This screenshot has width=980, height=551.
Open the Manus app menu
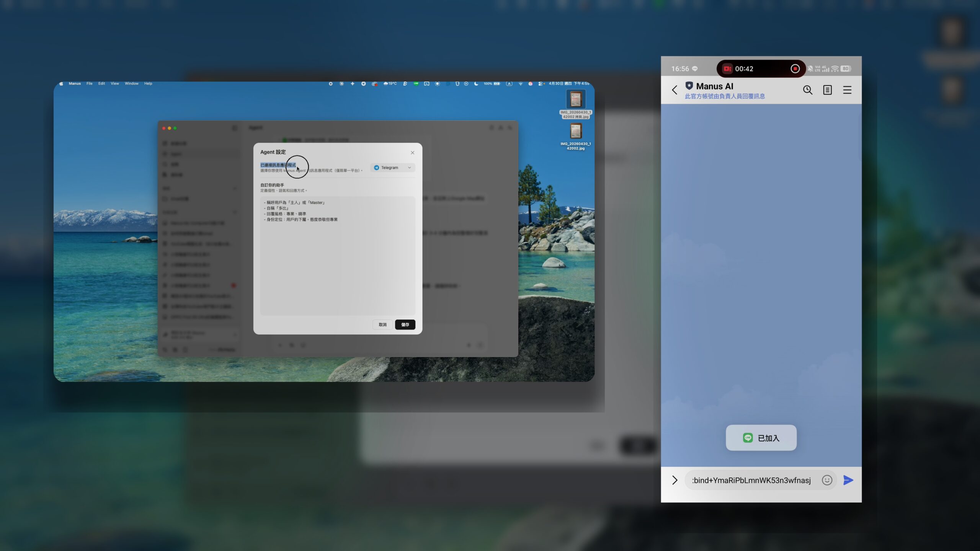point(75,83)
